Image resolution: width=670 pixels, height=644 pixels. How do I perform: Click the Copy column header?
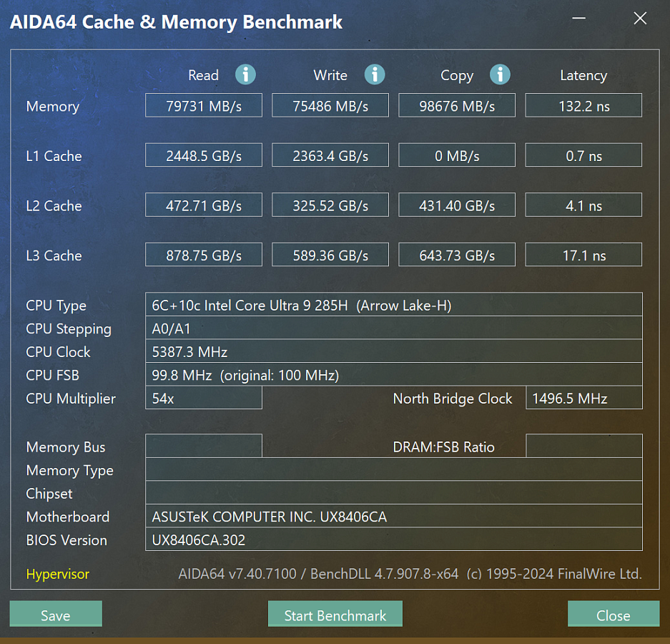tap(457, 76)
